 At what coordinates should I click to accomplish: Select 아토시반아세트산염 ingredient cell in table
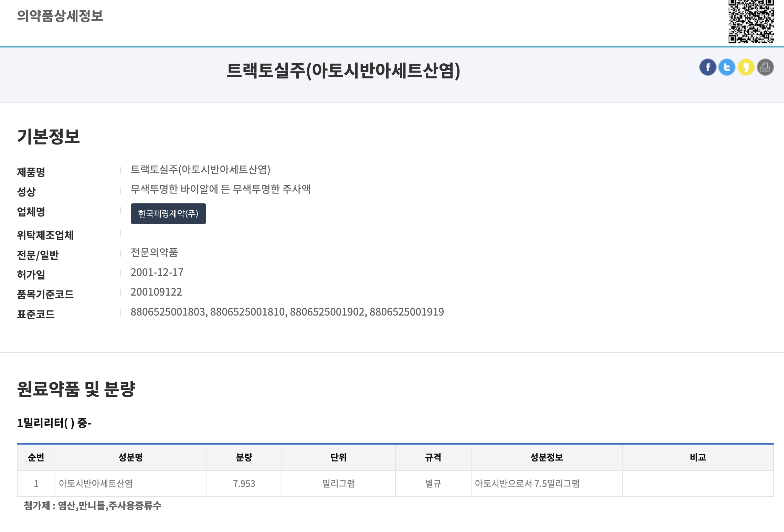(x=96, y=483)
